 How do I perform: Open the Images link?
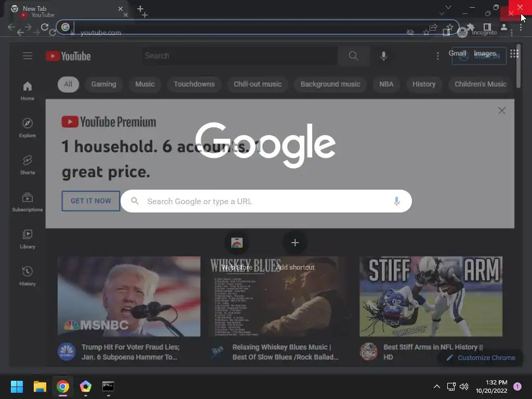pos(485,54)
